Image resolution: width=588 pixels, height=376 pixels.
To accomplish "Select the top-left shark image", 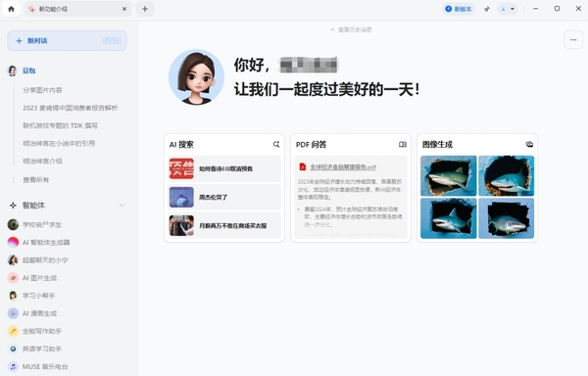I will coord(449,175).
